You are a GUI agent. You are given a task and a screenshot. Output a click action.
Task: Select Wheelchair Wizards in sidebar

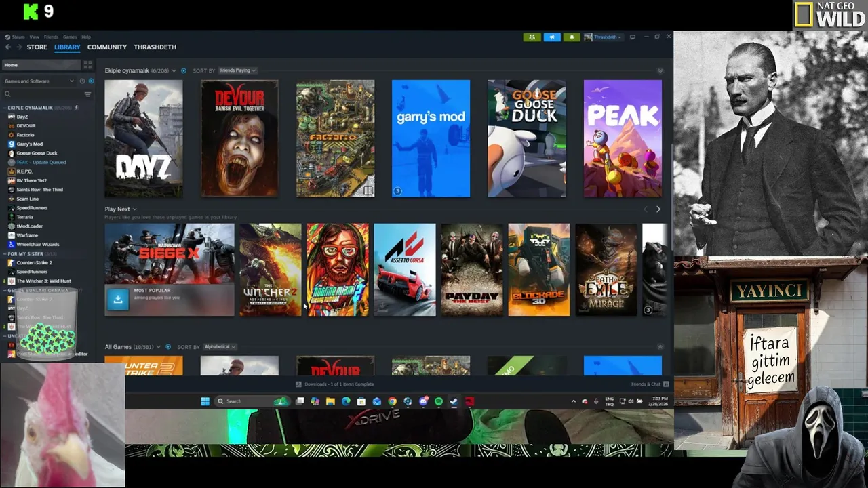pyautogui.click(x=37, y=244)
